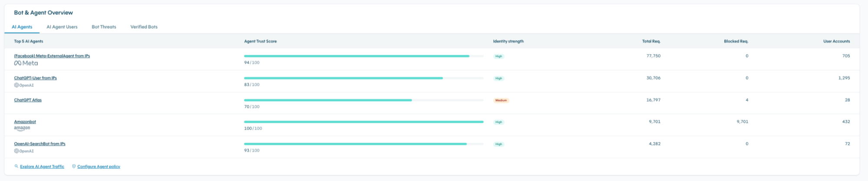Click the 72 user accounts value
The height and width of the screenshot is (181, 868).
click(x=848, y=144)
